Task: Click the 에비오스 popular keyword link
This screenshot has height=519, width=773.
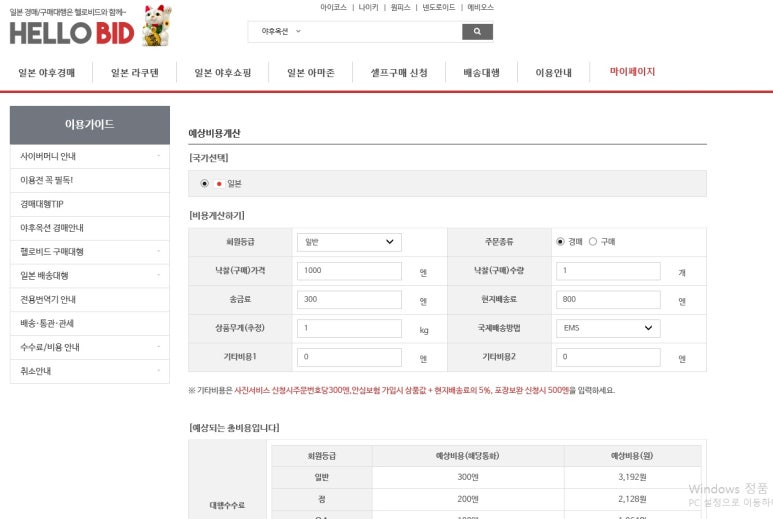Action: 481,7
